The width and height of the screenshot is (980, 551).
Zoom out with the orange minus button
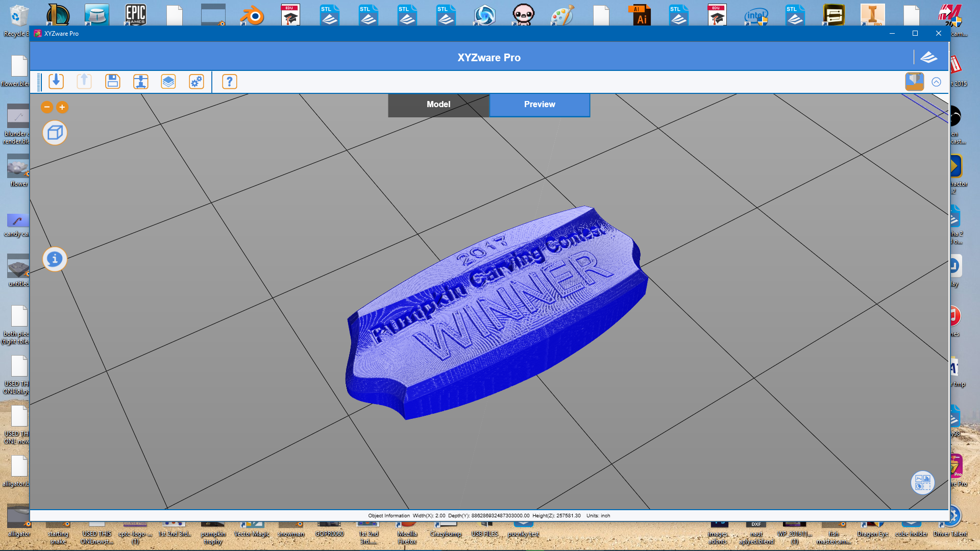47,107
